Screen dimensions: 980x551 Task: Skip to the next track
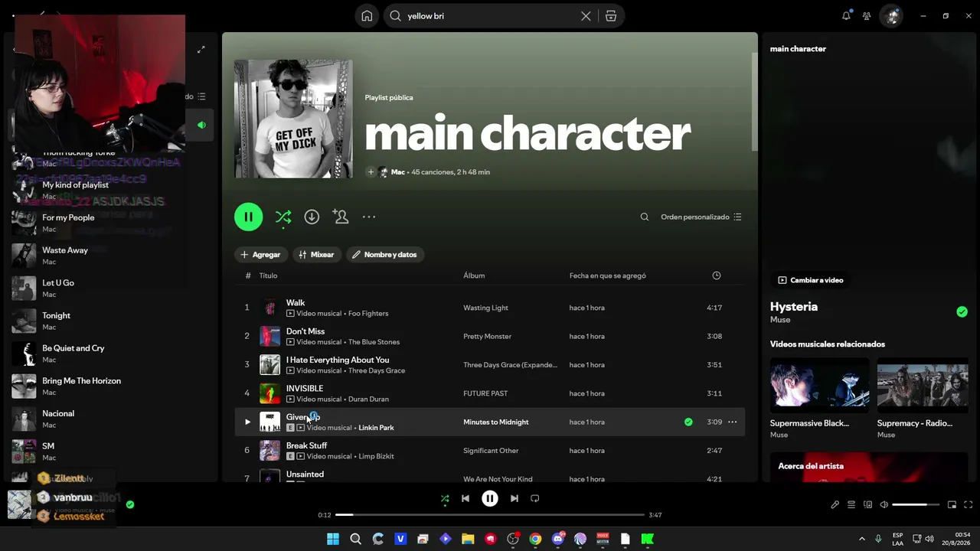[x=514, y=499]
